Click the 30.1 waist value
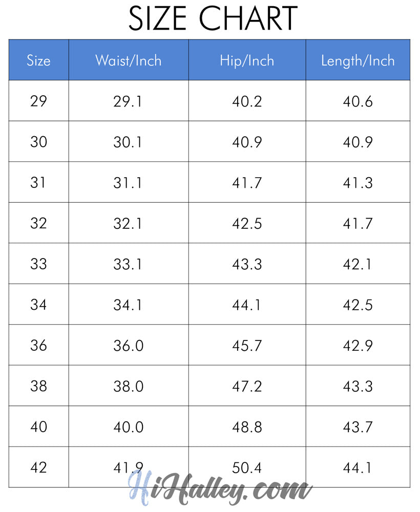This screenshot has width=420, height=512. pyautogui.click(x=128, y=142)
